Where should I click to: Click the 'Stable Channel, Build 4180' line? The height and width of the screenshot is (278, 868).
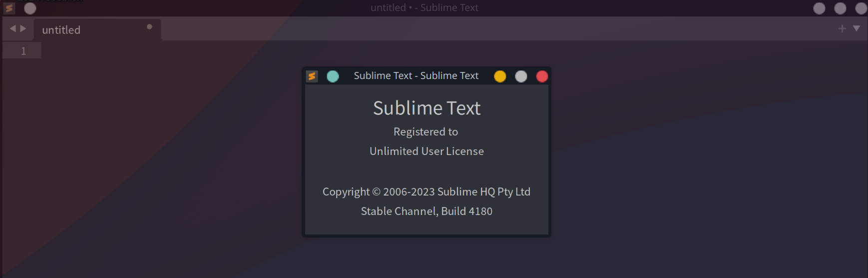coord(427,211)
